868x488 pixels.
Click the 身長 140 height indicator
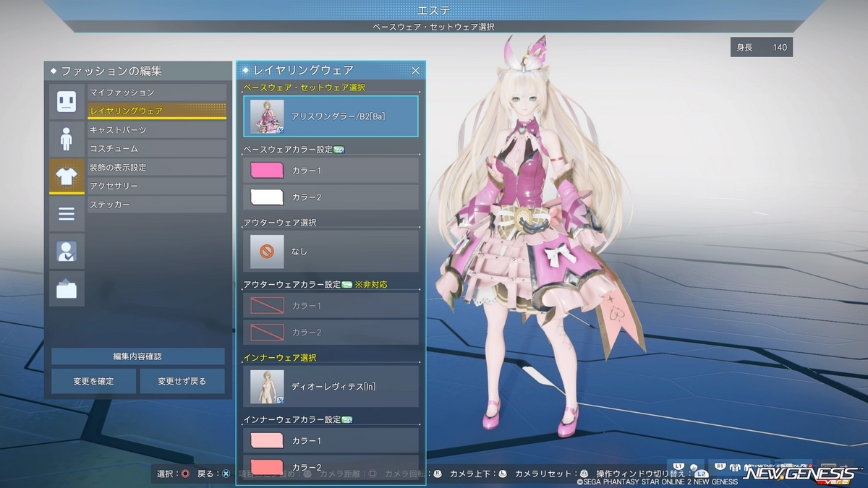click(761, 48)
